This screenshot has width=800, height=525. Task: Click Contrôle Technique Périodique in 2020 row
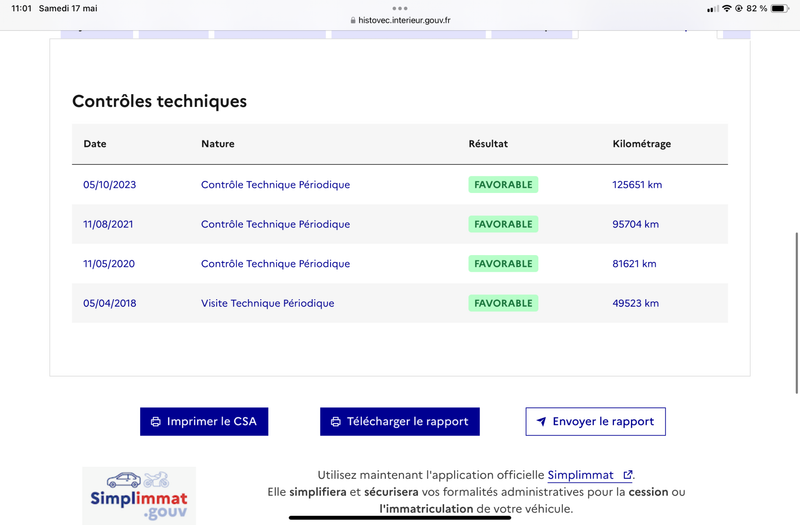pos(276,264)
